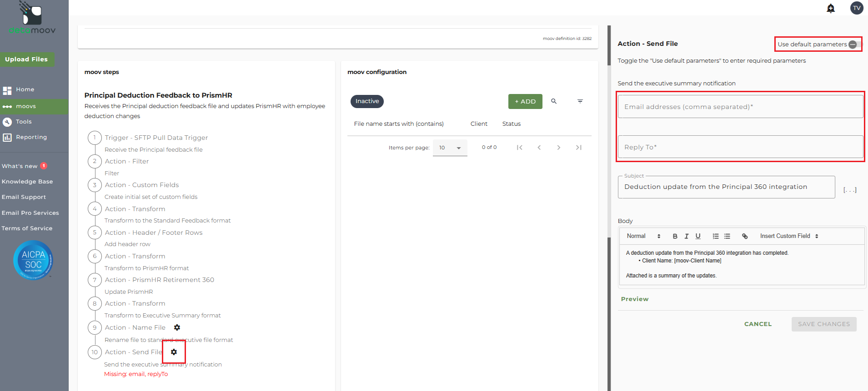
Task: Open the configuration filter icon
Action: (x=580, y=101)
